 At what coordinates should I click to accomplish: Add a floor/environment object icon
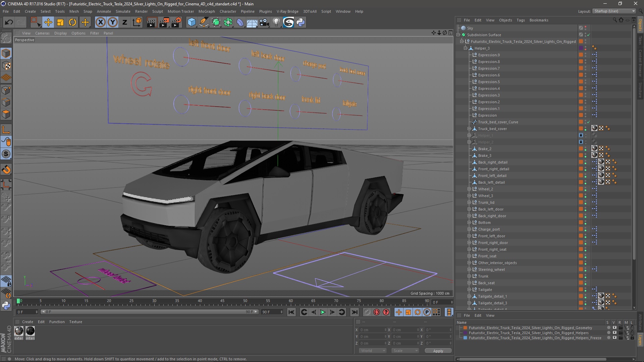click(252, 22)
